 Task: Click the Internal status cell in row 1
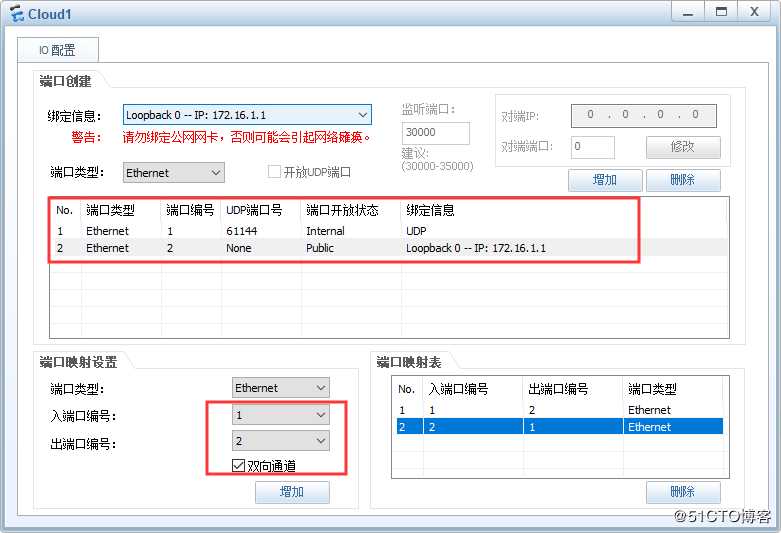[x=326, y=231]
